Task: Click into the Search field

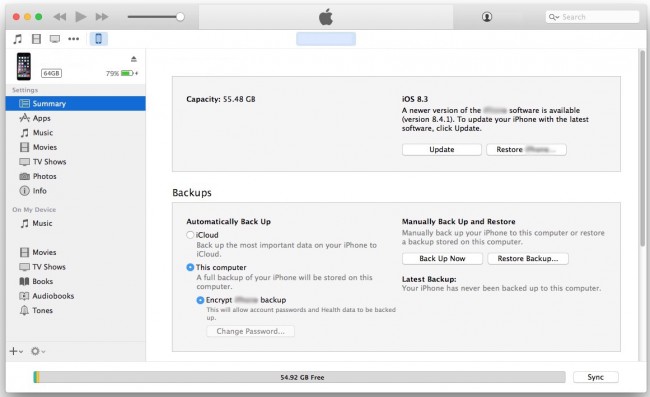Action: point(592,17)
